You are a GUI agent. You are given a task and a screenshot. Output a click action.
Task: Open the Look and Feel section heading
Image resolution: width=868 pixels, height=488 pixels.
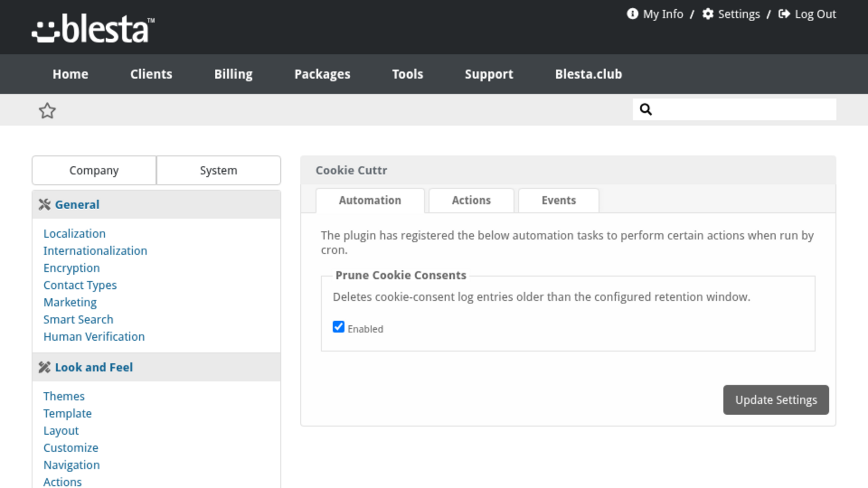[94, 367]
